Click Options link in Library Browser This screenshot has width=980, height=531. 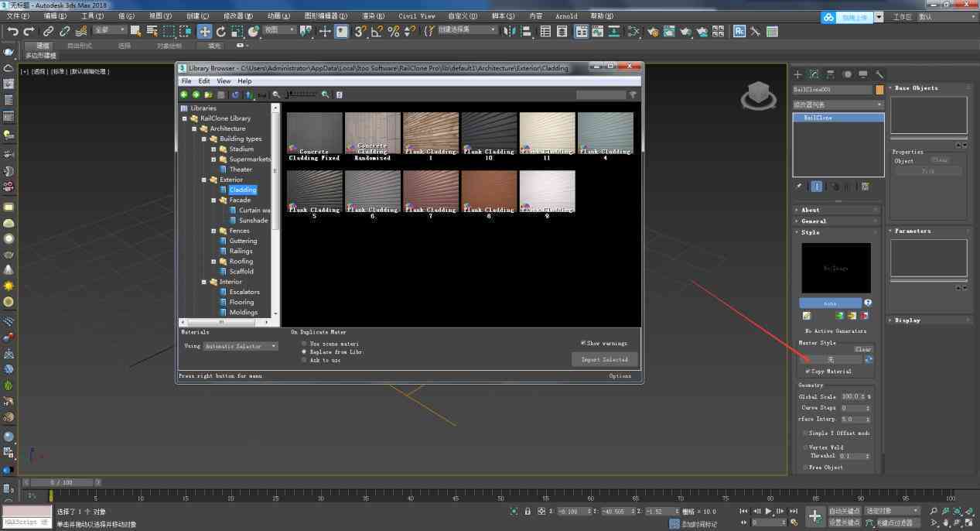coord(620,376)
